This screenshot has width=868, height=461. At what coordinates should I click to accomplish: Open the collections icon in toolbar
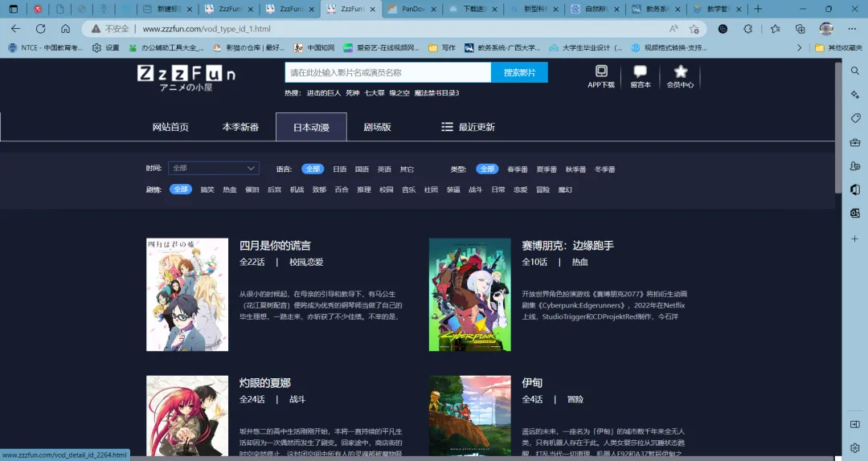point(800,29)
